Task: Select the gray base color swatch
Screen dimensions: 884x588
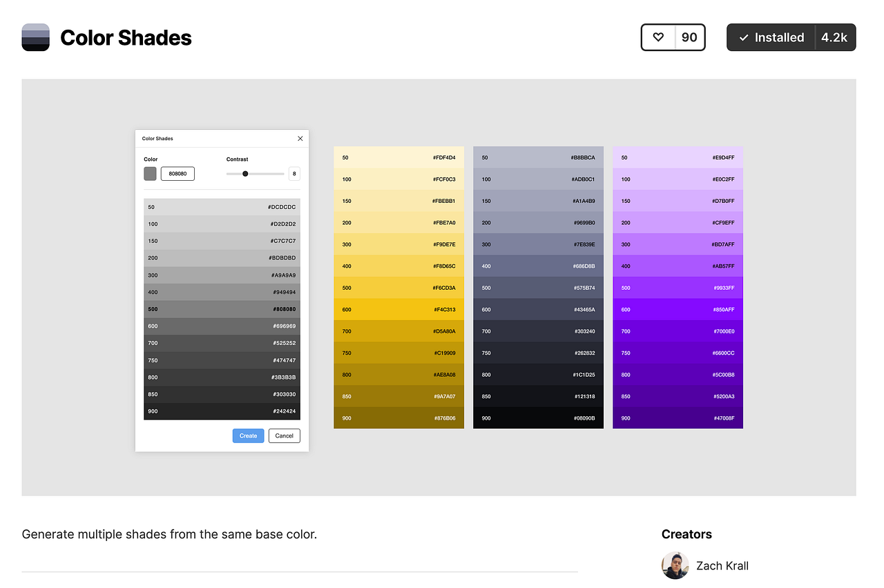Action: (150, 173)
